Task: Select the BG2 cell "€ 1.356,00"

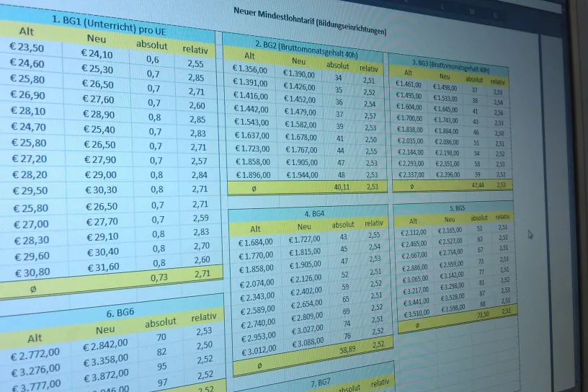Action: tap(250, 70)
